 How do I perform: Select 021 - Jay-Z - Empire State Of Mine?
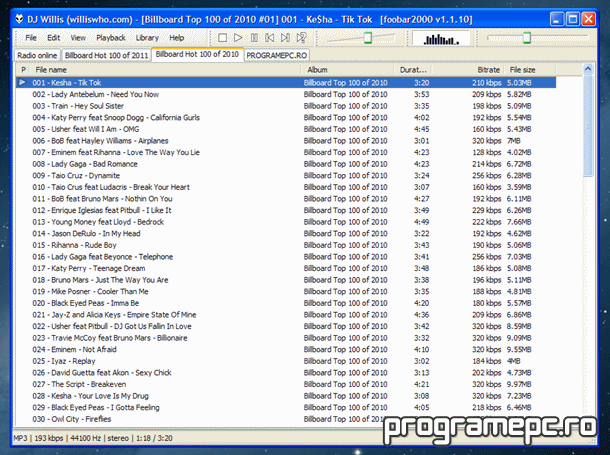click(286, 315)
